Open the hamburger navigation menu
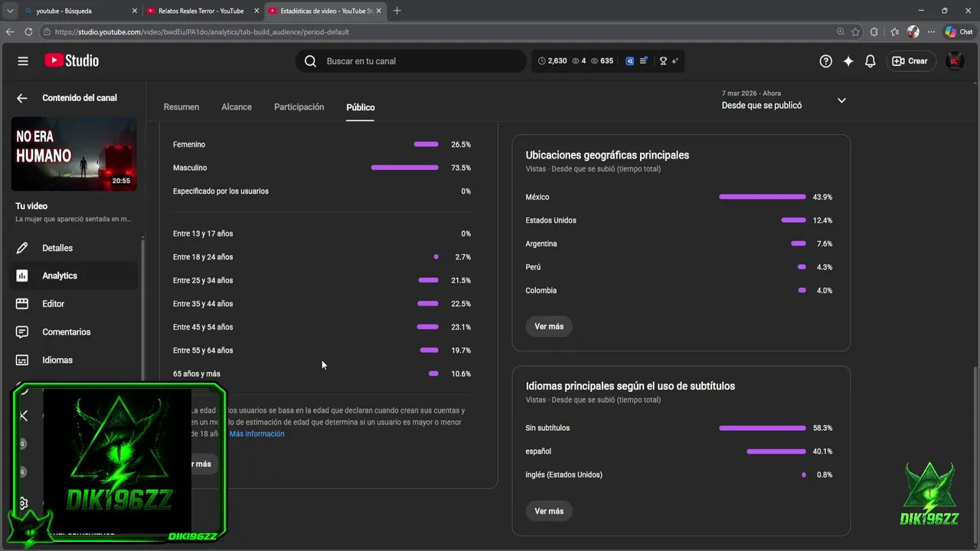The image size is (980, 551). 23,61
